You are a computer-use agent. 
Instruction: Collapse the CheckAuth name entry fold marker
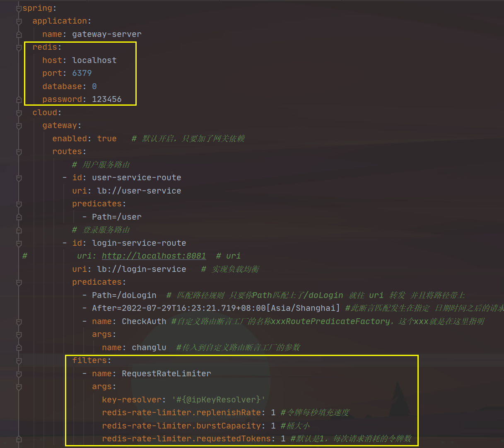19,322
